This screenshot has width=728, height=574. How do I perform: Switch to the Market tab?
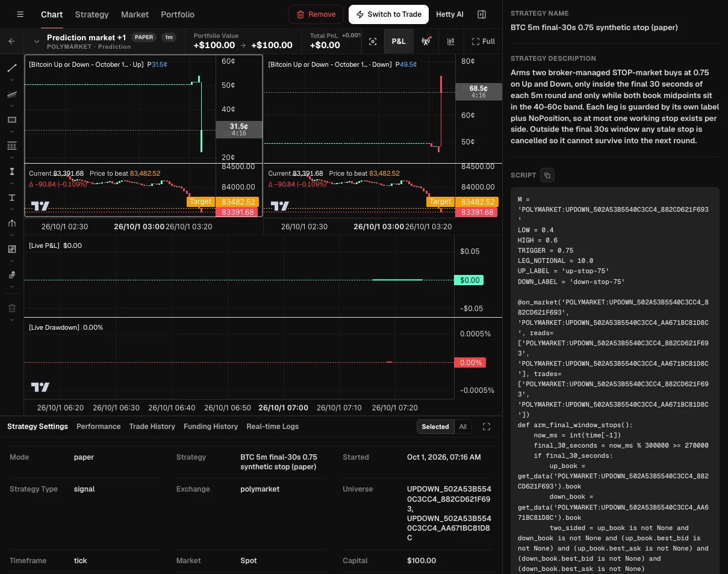(135, 14)
